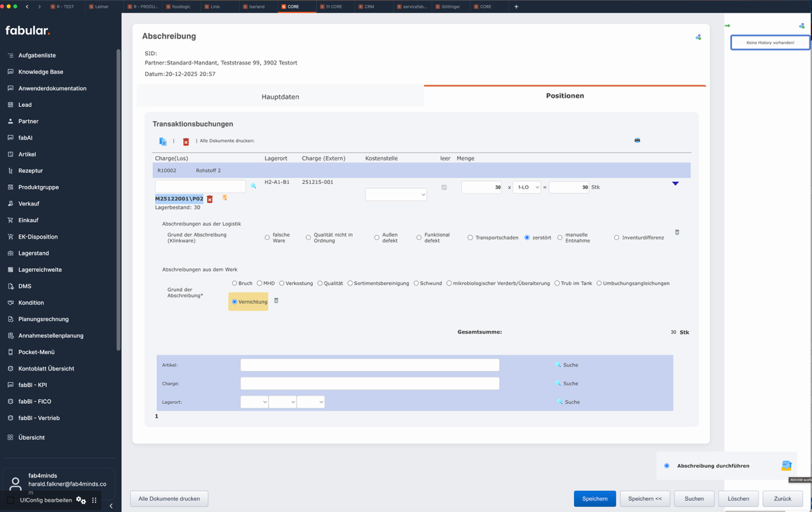Switch to the Hauptdaten tab
This screenshot has width=812, height=512.
[280, 97]
